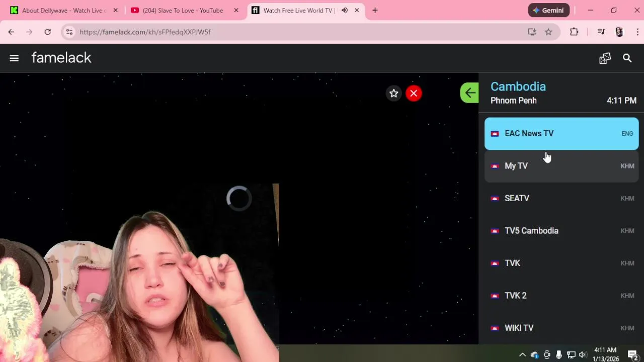This screenshot has width=644, height=362.
Task: Click the Phnom Penh city label
Action: [x=514, y=101]
